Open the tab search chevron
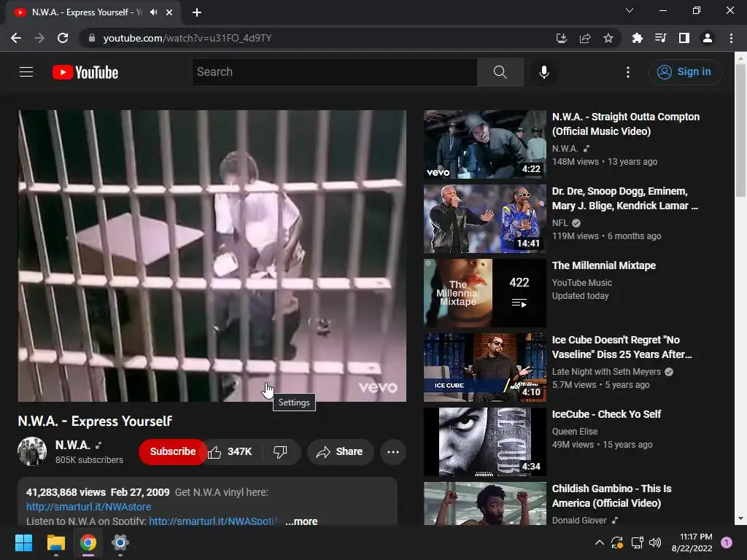 [x=630, y=10]
